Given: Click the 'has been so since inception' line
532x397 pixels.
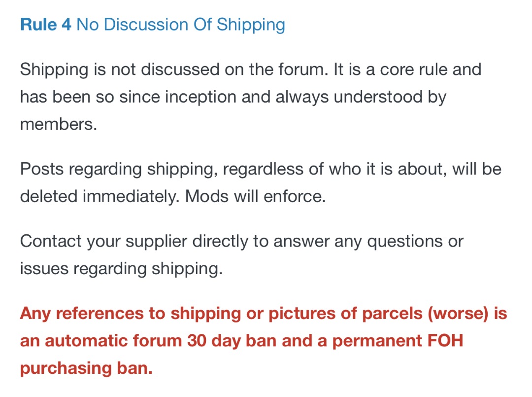Looking at the screenshot, I should pyautogui.click(x=233, y=97).
